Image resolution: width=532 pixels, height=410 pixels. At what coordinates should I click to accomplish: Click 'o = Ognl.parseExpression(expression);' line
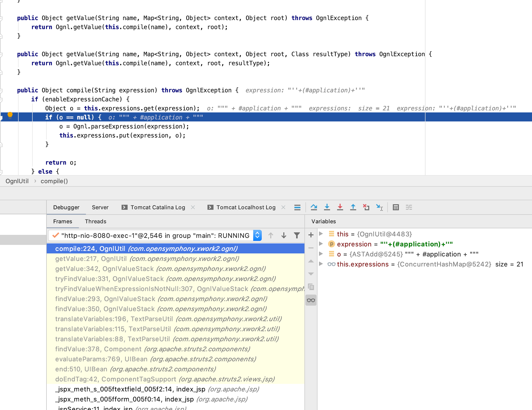(124, 126)
